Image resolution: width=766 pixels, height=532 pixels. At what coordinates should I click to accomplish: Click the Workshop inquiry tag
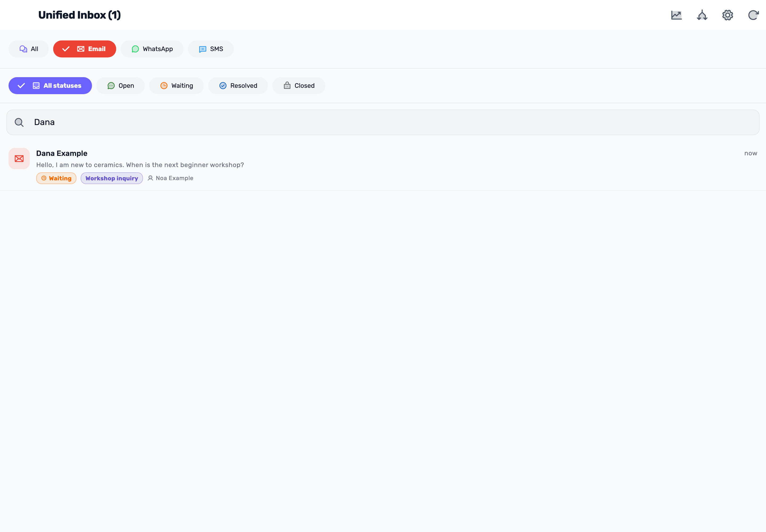pos(112,178)
